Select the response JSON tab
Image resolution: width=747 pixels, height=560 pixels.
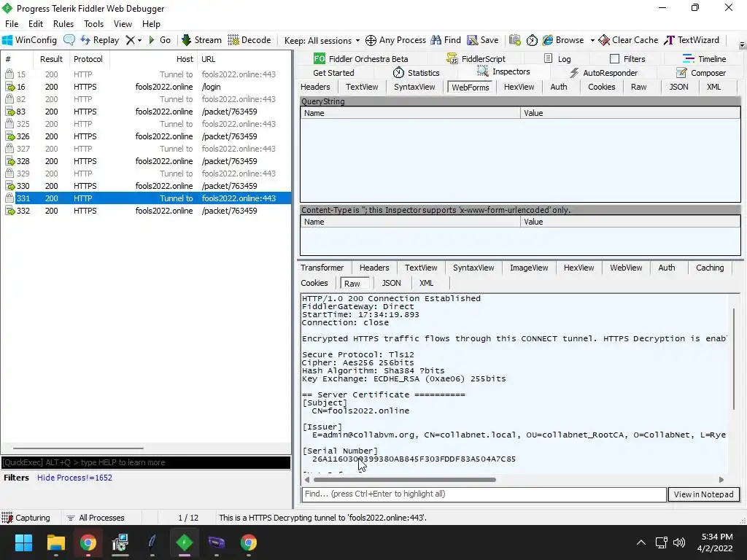click(391, 283)
